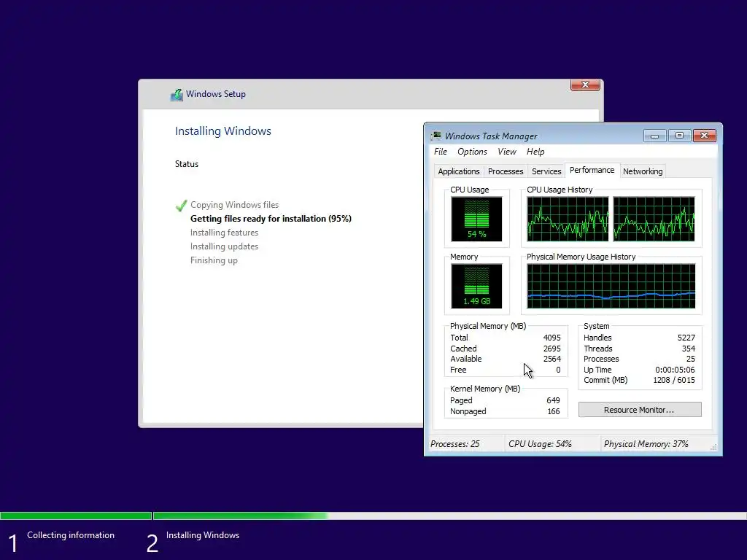This screenshot has height=560, width=747.
Task: Open the Resource Monitor
Action: (640, 410)
